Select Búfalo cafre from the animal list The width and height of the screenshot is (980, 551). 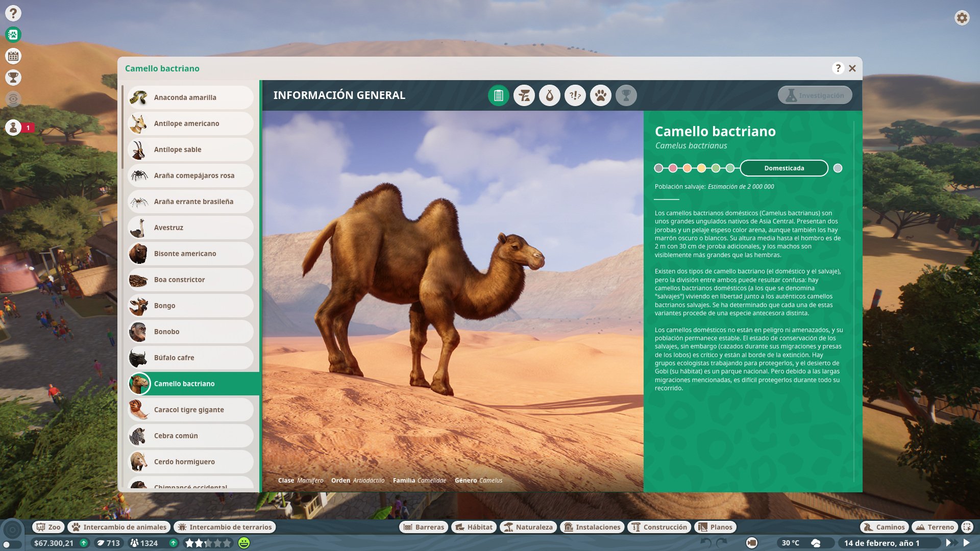[190, 358]
